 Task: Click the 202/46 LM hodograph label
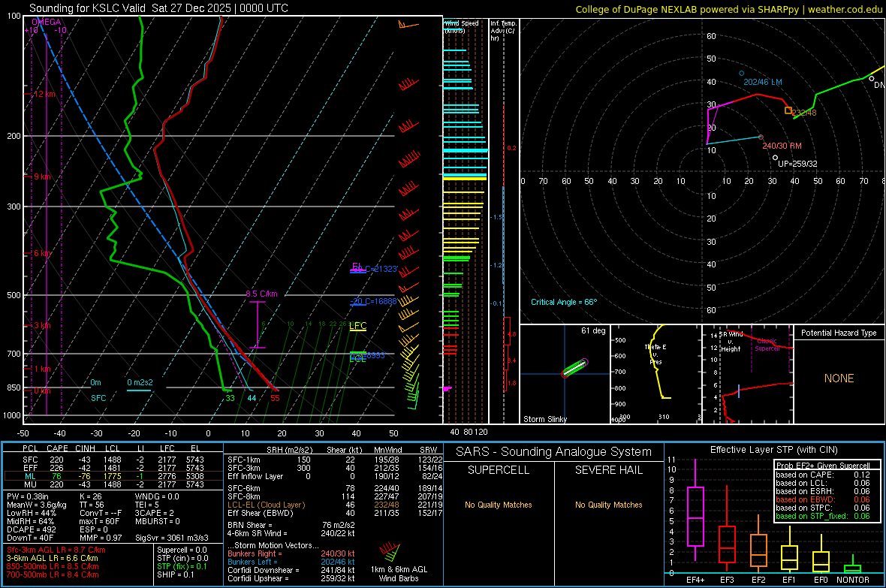[x=763, y=82]
